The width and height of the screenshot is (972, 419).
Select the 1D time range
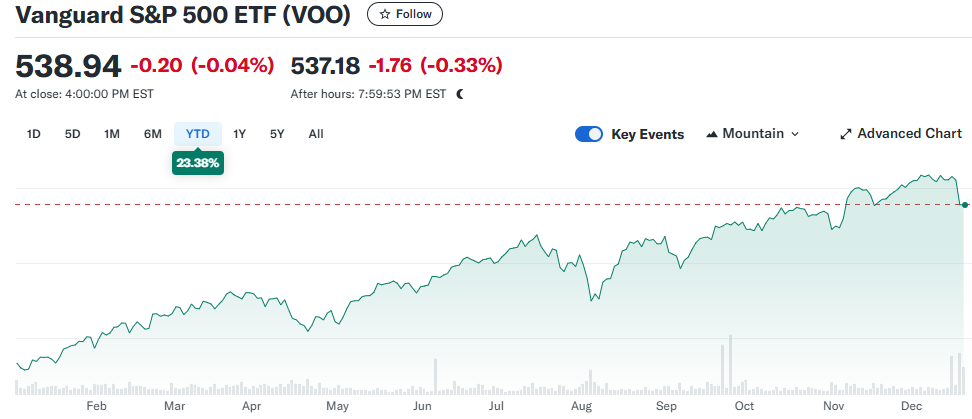(x=33, y=134)
